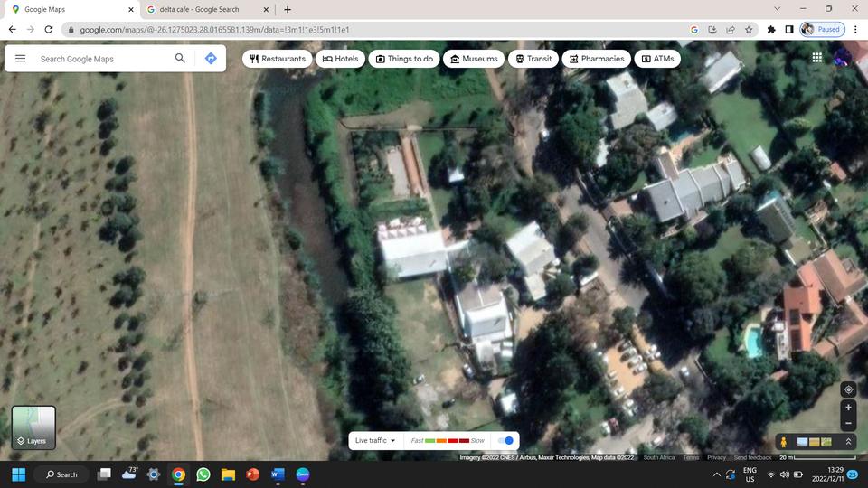Filter map by Restaurants
This screenshot has height=488, width=868.
[x=278, y=59]
